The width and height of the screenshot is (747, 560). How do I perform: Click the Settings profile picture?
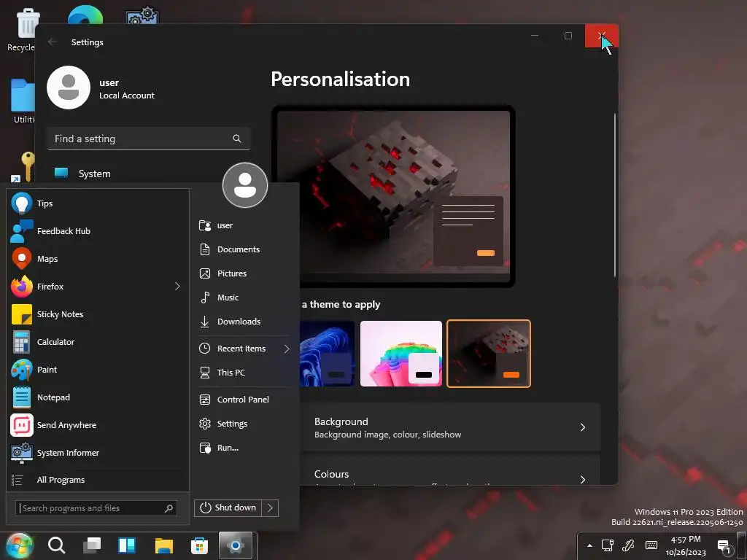click(69, 87)
